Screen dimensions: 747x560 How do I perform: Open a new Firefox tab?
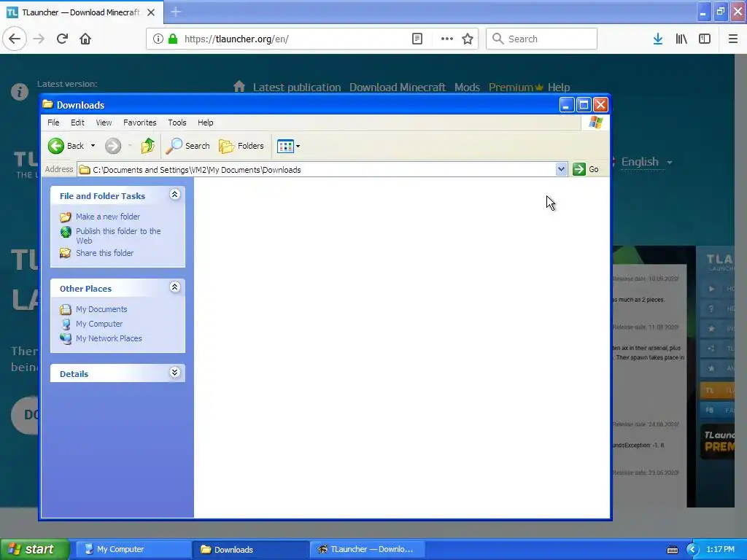(175, 12)
